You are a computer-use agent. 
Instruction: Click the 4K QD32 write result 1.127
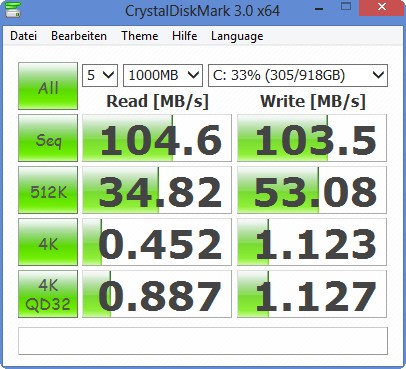point(312,294)
